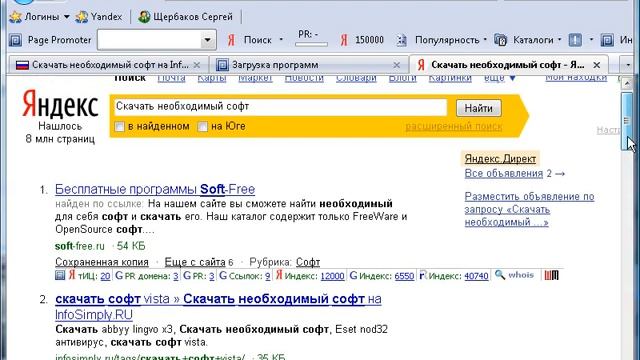640x360 pixels.
Task: Close the Inf... tab
Action: [197, 65]
